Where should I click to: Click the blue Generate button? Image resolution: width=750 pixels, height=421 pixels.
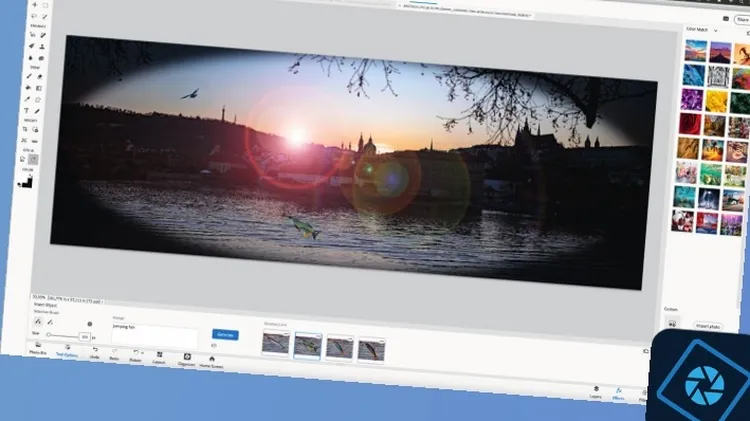tap(224, 335)
